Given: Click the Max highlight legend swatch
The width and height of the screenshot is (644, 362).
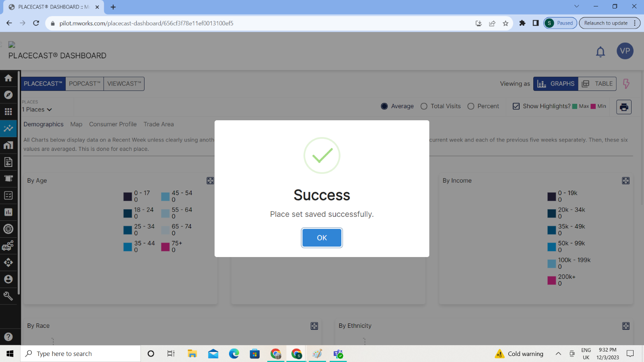Looking at the screenshot, I should point(574,106).
